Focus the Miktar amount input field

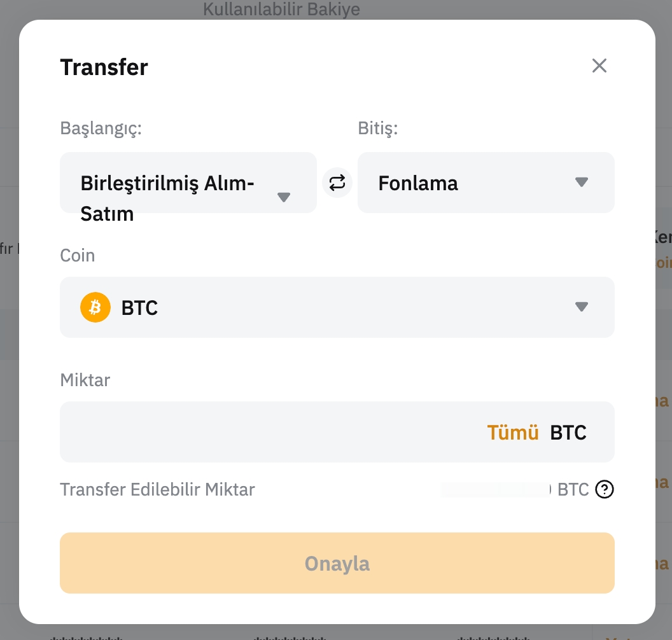267,432
